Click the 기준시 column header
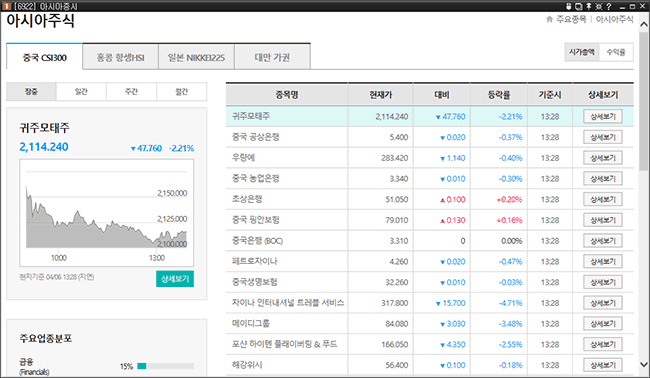Image resolution: width=650 pixels, height=378 pixels. pos(550,95)
